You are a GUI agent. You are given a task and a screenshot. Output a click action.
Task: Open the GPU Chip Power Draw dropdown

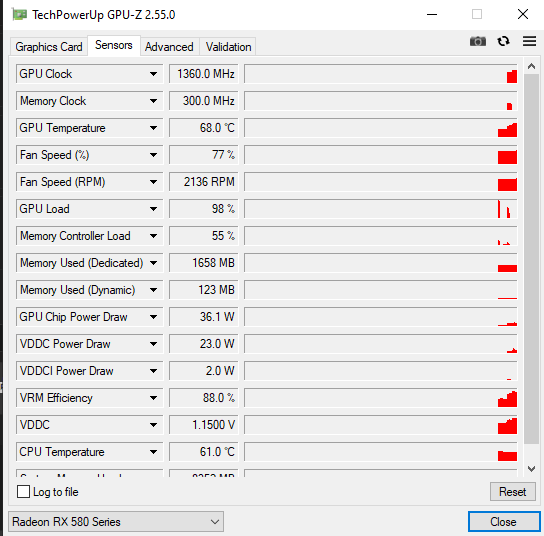click(x=89, y=317)
